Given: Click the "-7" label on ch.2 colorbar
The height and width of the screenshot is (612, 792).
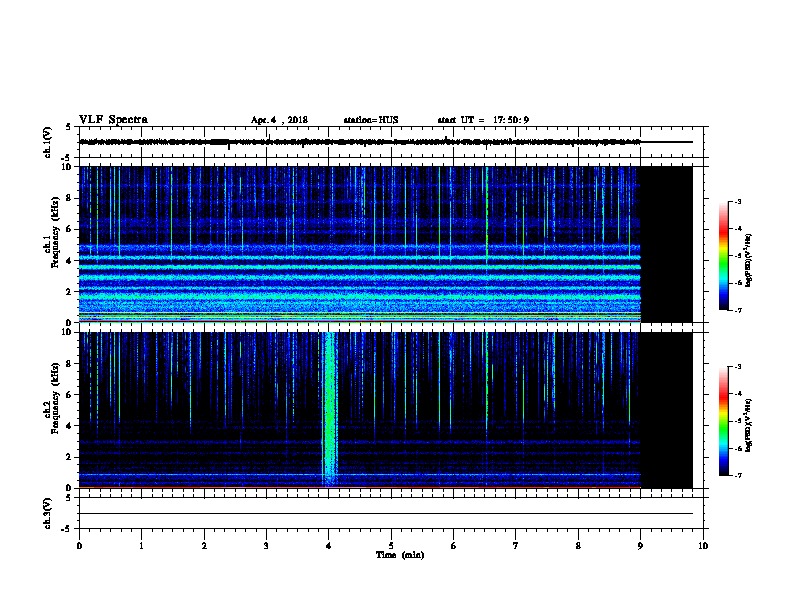Looking at the screenshot, I should pyautogui.click(x=737, y=475).
